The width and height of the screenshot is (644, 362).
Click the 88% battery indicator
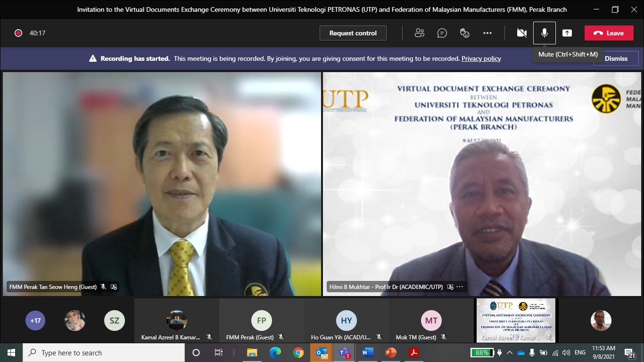pos(482,353)
